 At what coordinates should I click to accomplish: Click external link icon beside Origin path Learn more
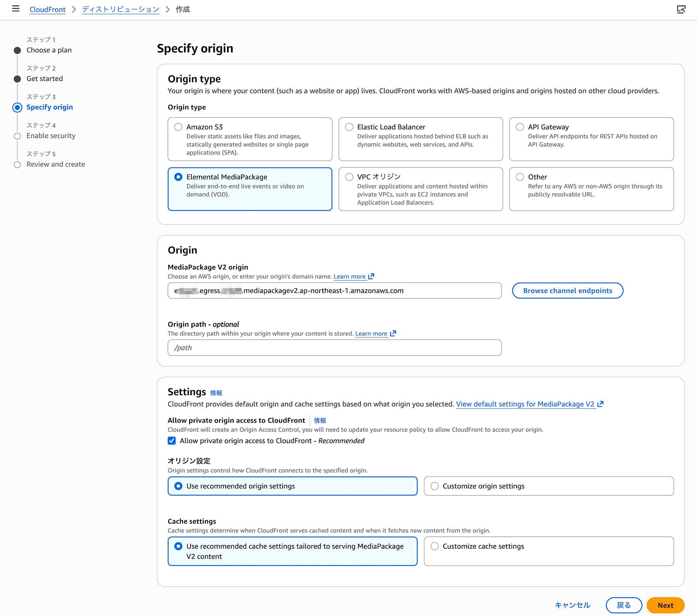393,334
